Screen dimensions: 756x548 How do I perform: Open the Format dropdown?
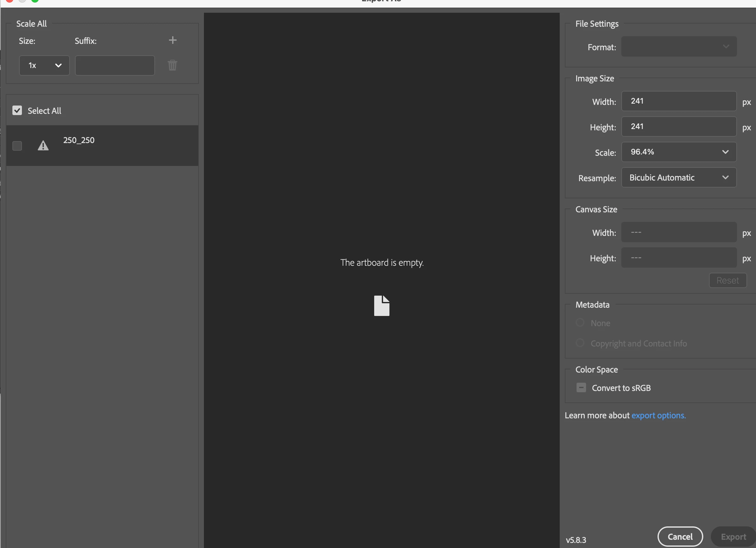679,47
